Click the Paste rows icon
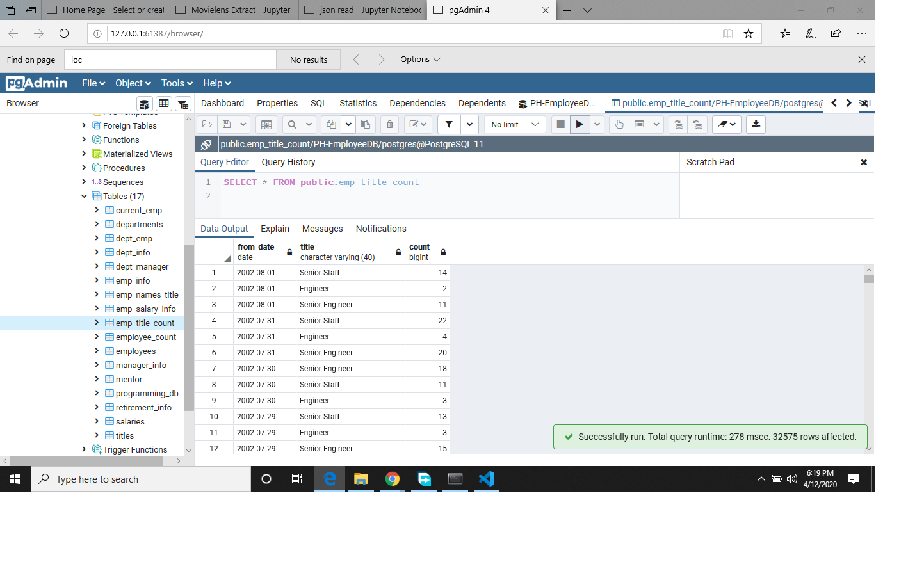Screen dimensions: 924x580 click(366, 124)
